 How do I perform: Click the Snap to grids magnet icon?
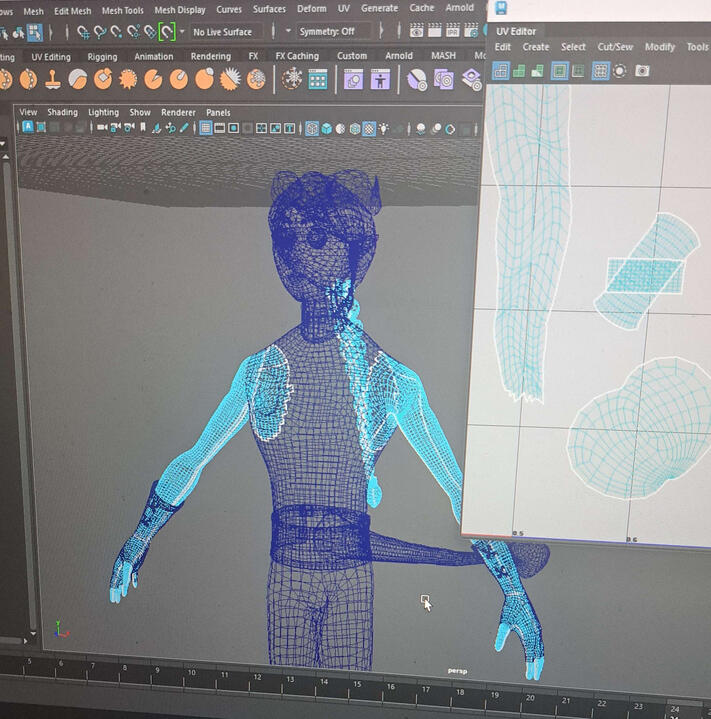[x=83, y=32]
